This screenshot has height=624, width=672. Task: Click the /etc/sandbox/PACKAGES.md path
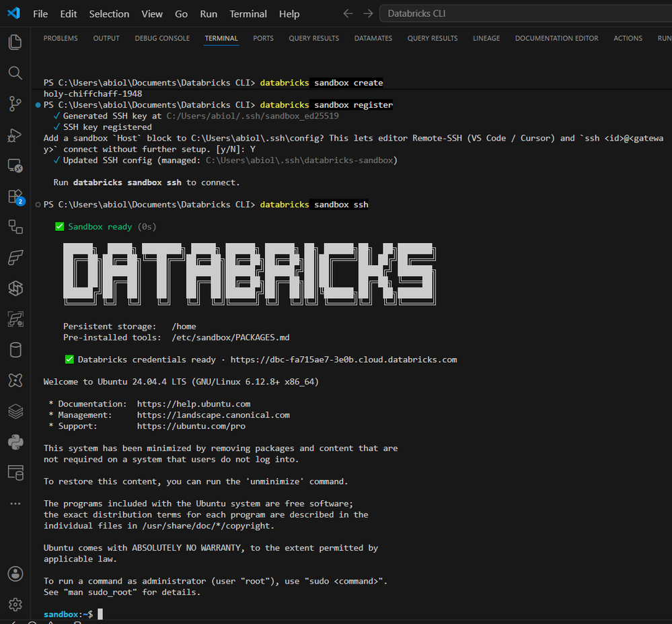pos(231,337)
